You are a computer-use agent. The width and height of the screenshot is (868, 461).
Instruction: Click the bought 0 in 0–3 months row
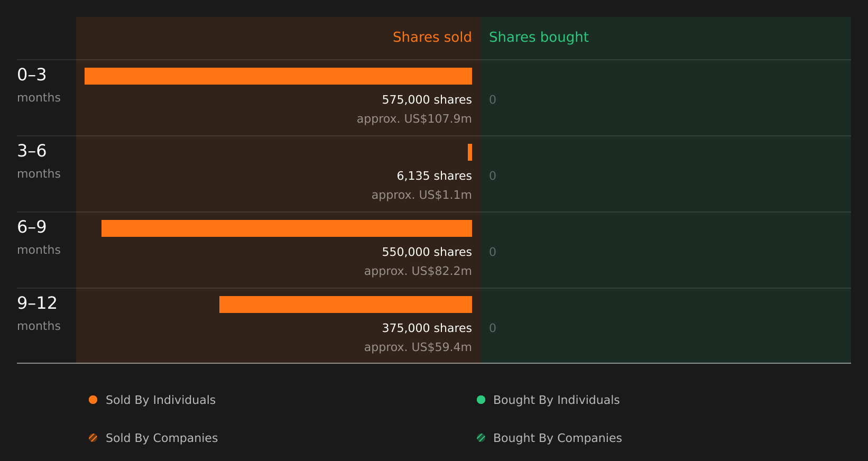click(493, 100)
